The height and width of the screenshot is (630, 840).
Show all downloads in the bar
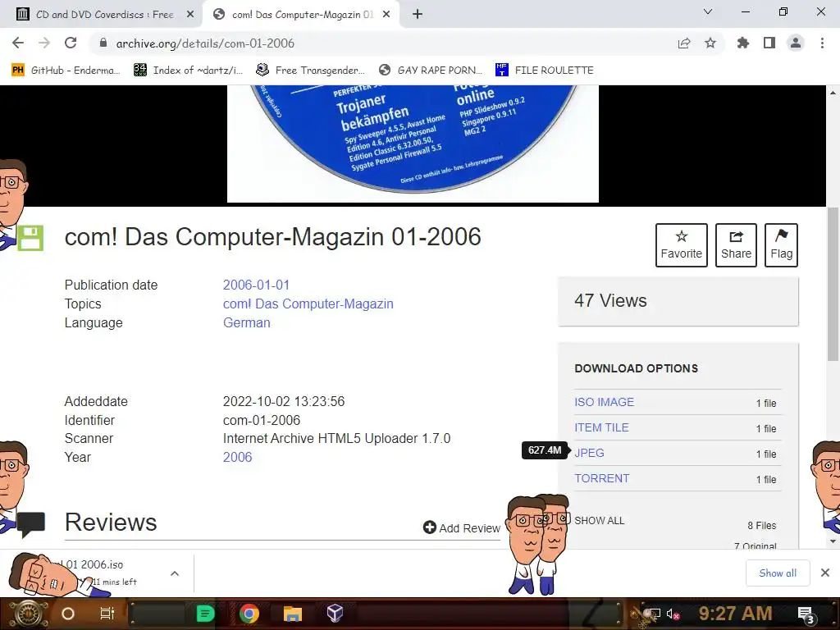(x=778, y=573)
